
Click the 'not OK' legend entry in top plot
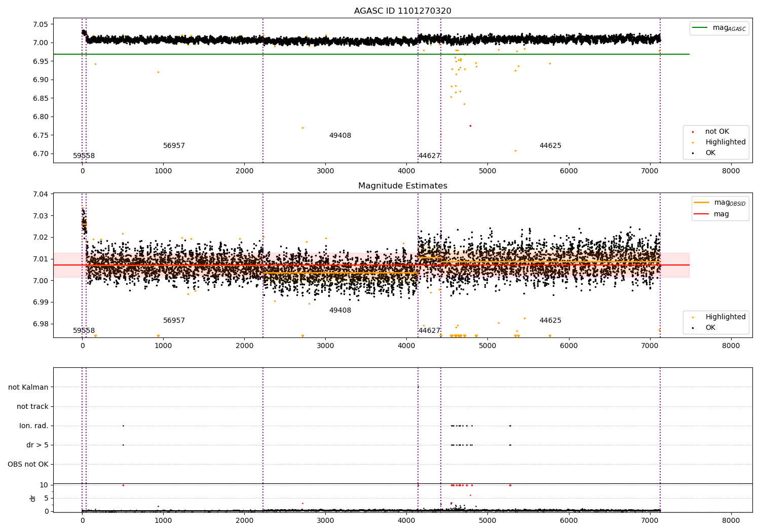[717, 132]
